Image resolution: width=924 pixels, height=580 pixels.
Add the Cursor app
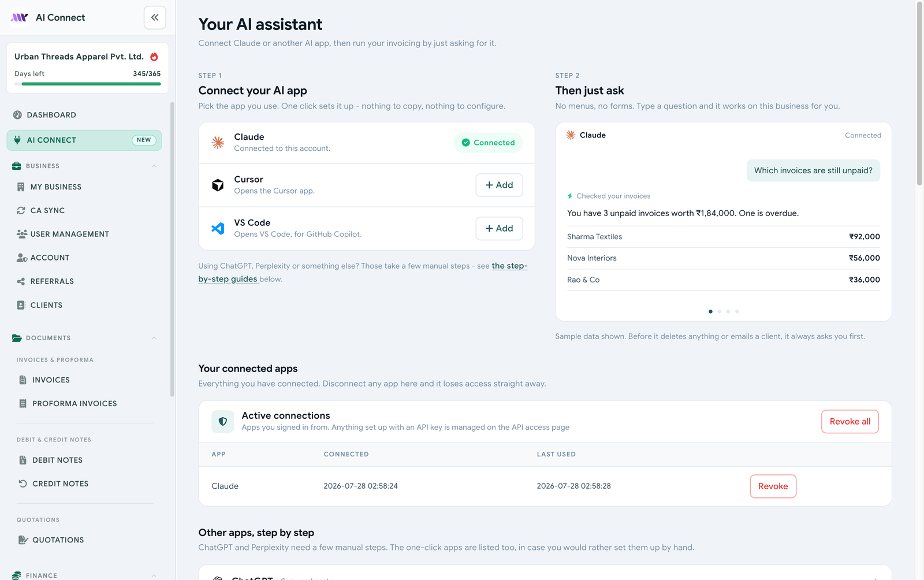point(500,185)
